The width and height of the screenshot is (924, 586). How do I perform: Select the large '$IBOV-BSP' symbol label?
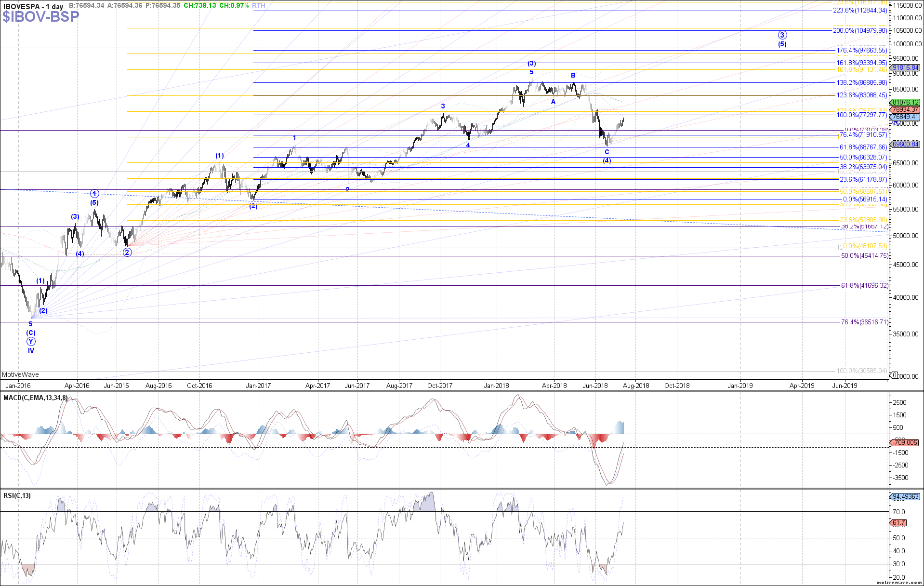pyautogui.click(x=41, y=16)
